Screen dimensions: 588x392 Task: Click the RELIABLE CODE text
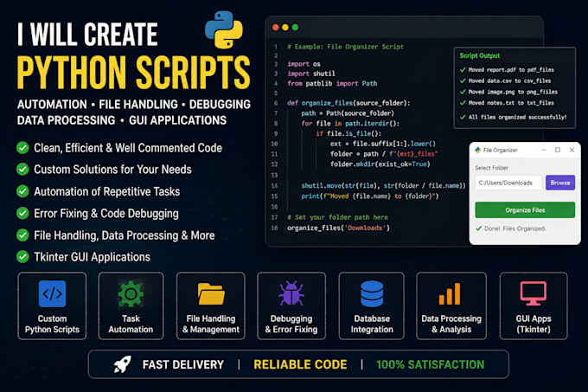click(x=300, y=364)
